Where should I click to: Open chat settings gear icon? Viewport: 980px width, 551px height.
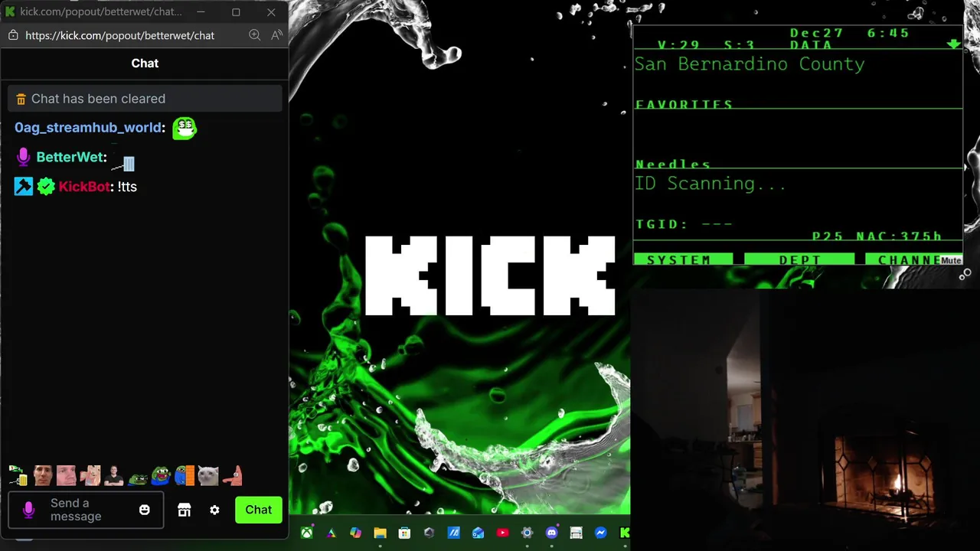214,510
